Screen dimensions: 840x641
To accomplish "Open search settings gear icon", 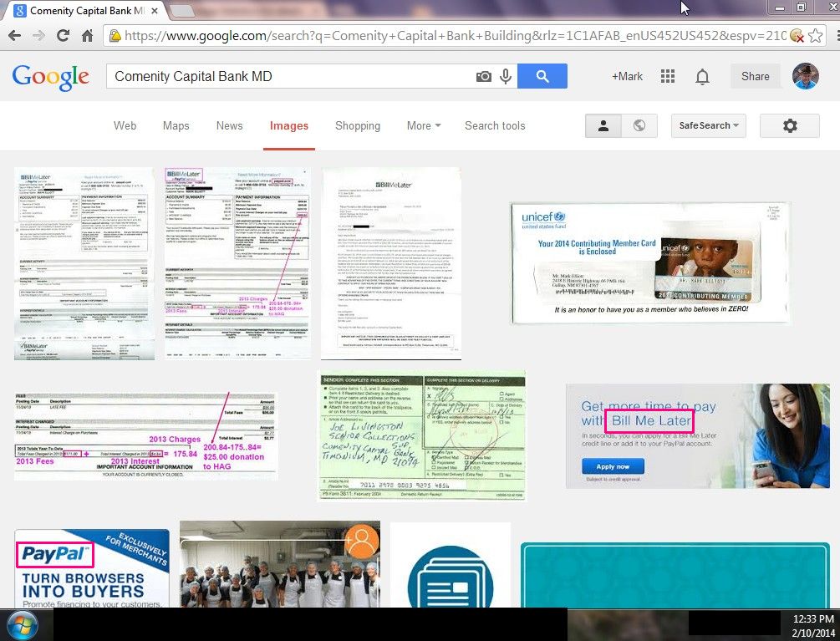I will coord(790,126).
